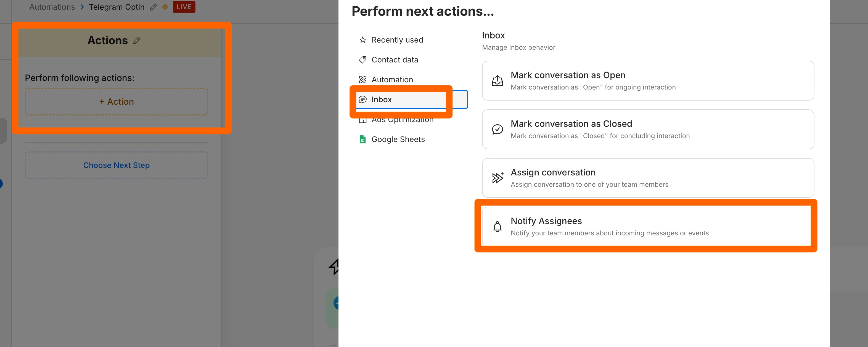The height and width of the screenshot is (347, 868).
Task: Click the table icon beside Ads Optimization
Action: [x=362, y=121]
